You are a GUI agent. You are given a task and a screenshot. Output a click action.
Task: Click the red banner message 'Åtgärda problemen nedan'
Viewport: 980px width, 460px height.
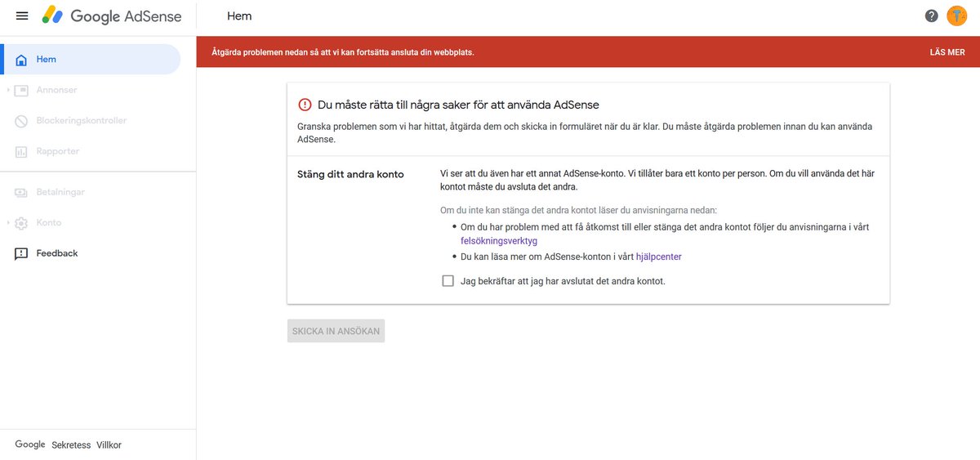[x=343, y=52]
